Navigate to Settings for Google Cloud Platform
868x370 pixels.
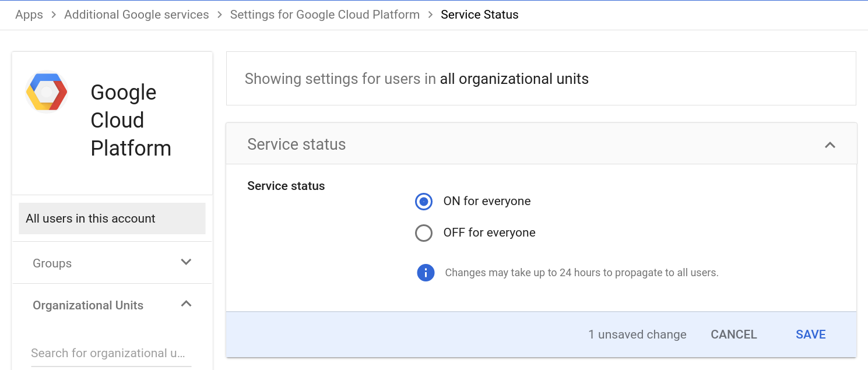(x=325, y=15)
